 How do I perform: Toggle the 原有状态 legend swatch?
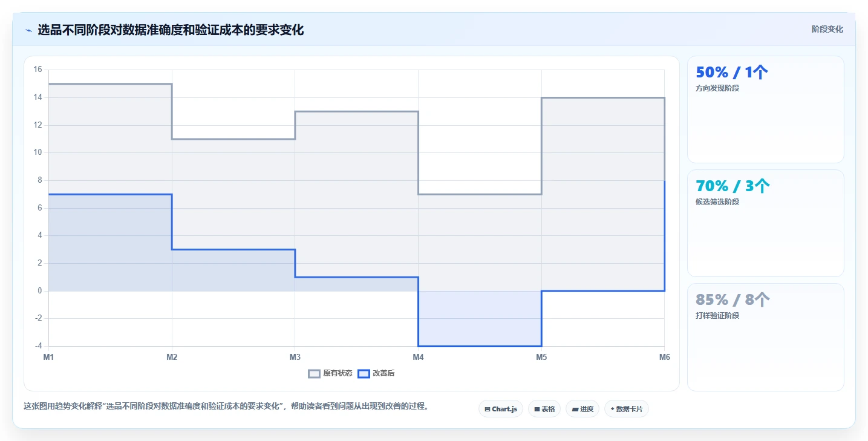(x=314, y=374)
